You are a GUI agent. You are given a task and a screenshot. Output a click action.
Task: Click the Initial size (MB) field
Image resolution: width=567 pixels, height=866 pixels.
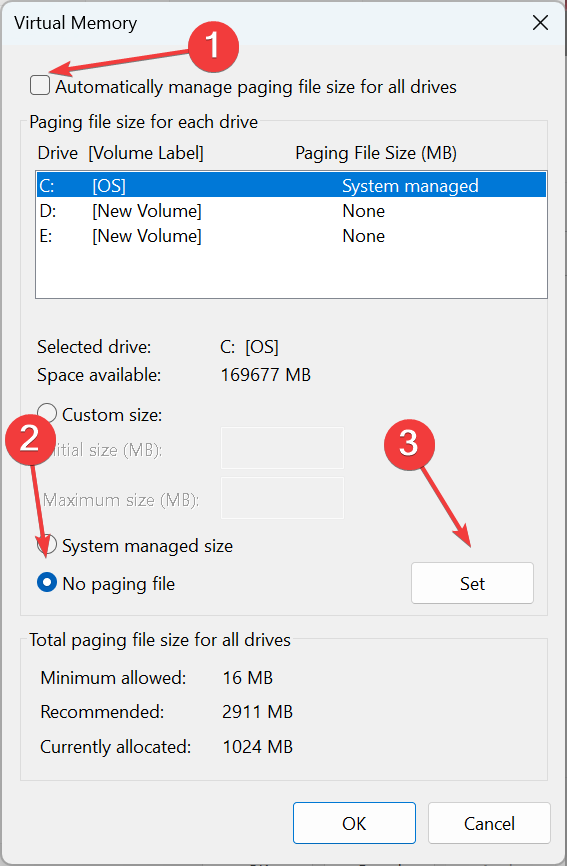click(282, 448)
